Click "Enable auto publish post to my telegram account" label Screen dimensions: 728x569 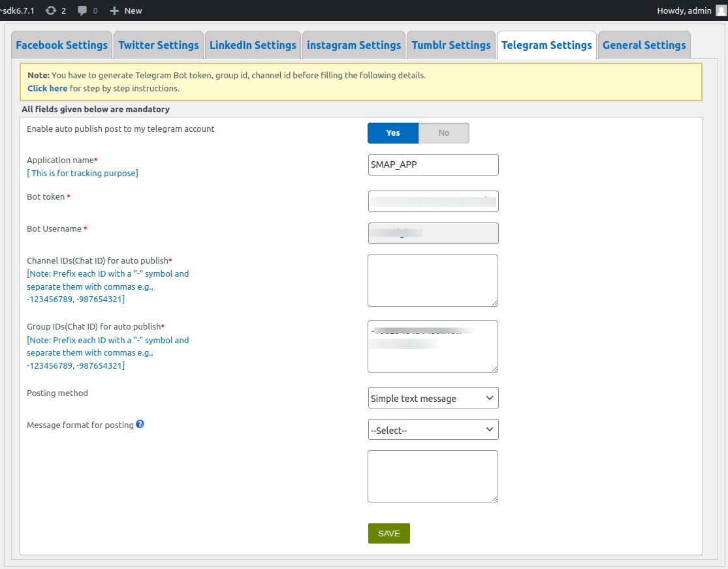121,129
